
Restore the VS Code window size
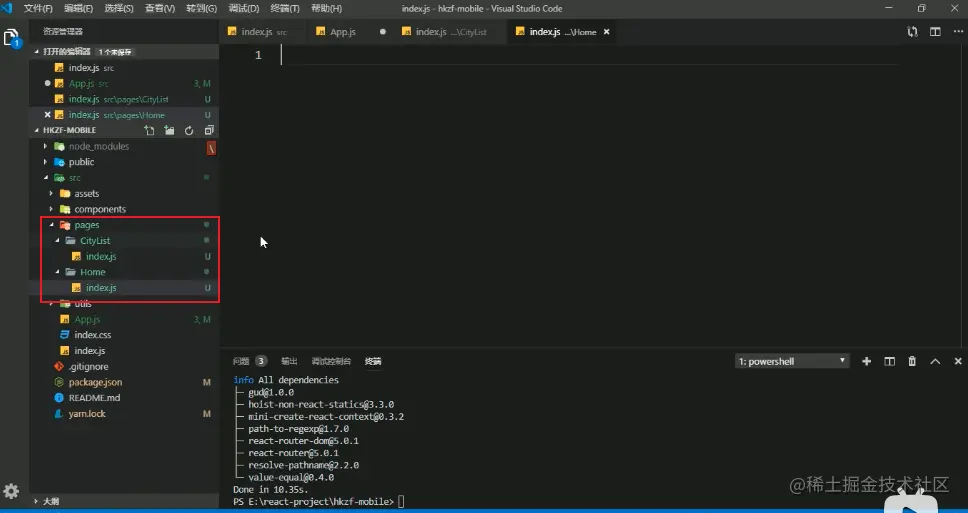tap(922, 9)
